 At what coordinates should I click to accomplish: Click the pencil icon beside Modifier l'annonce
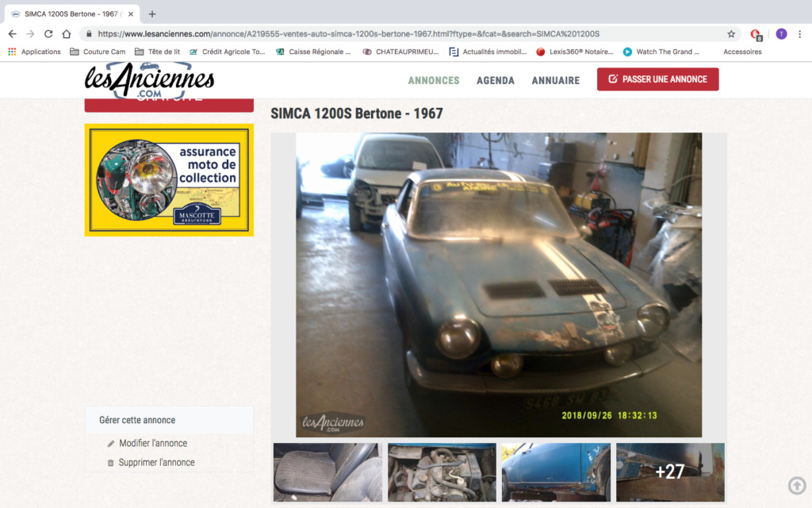click(x=110, y=444)
